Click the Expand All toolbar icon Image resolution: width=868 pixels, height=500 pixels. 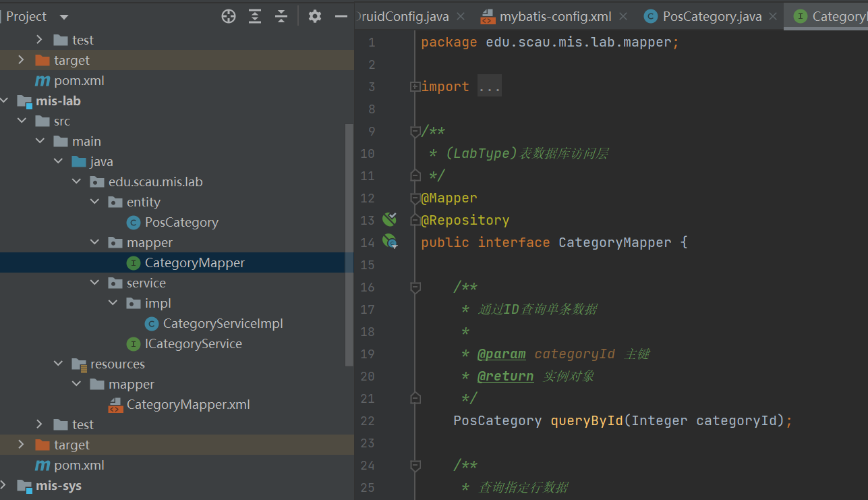[255, 17]
